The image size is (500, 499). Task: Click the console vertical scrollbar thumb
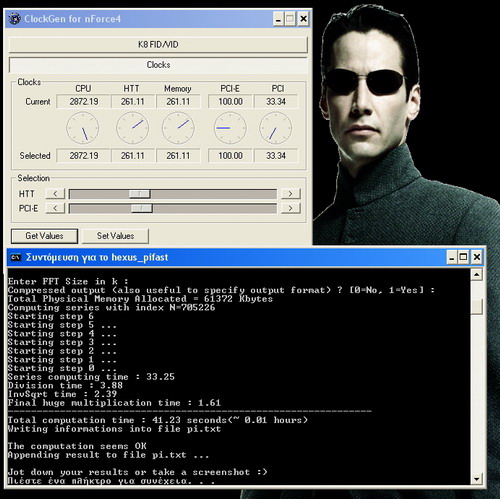tap(477, 306)
